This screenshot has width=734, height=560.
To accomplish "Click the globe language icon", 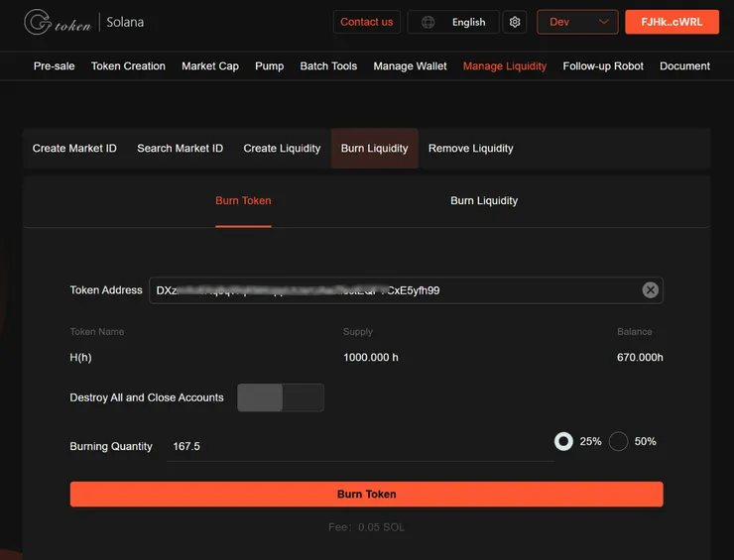I will tap(428, 22).
